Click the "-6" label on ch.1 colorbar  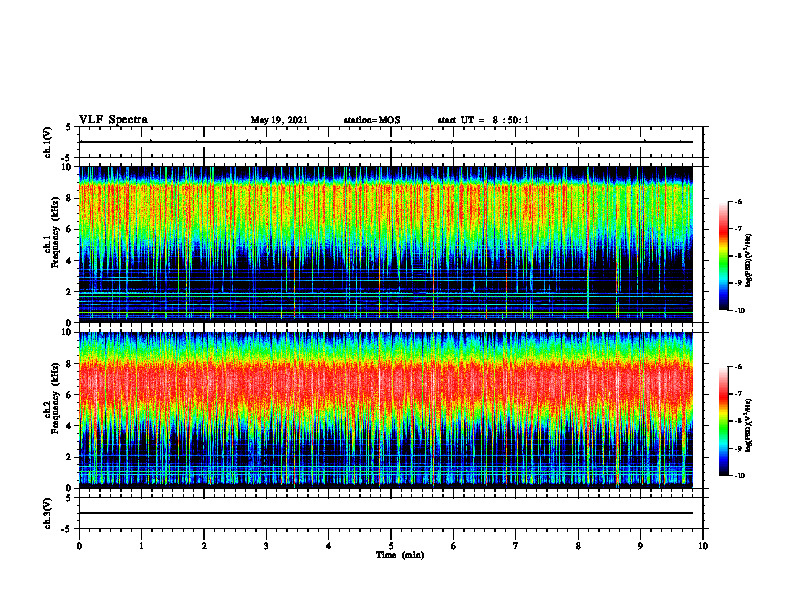pos(738,201)
